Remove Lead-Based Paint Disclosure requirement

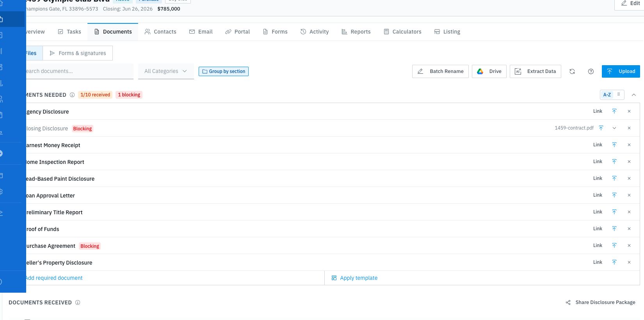tap(629, 178)
